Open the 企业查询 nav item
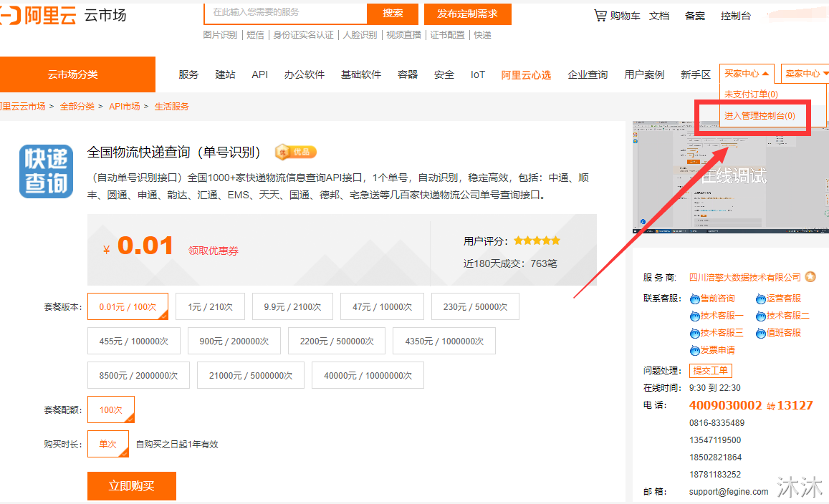Viewport: 829px width, 504px height. (x=588, y=74)
